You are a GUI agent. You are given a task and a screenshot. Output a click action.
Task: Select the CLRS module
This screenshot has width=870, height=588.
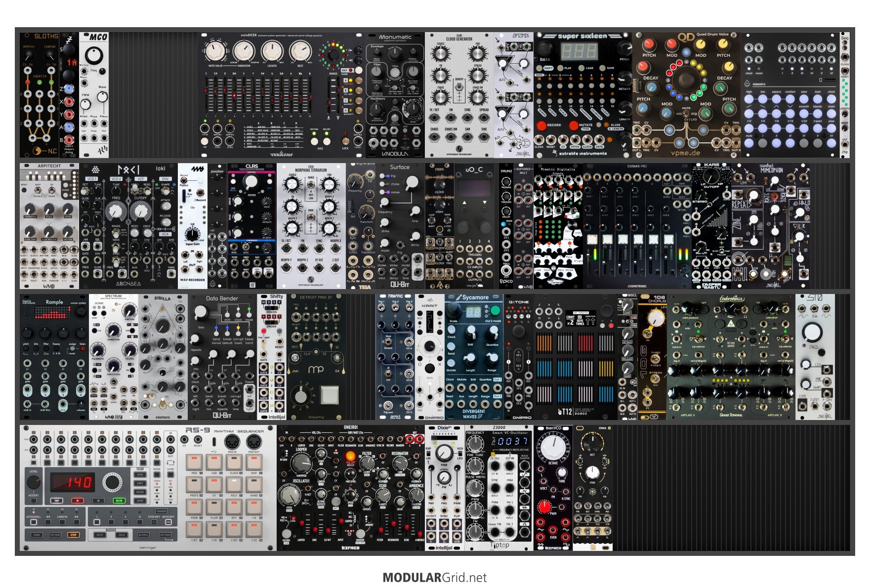point(252,226)
